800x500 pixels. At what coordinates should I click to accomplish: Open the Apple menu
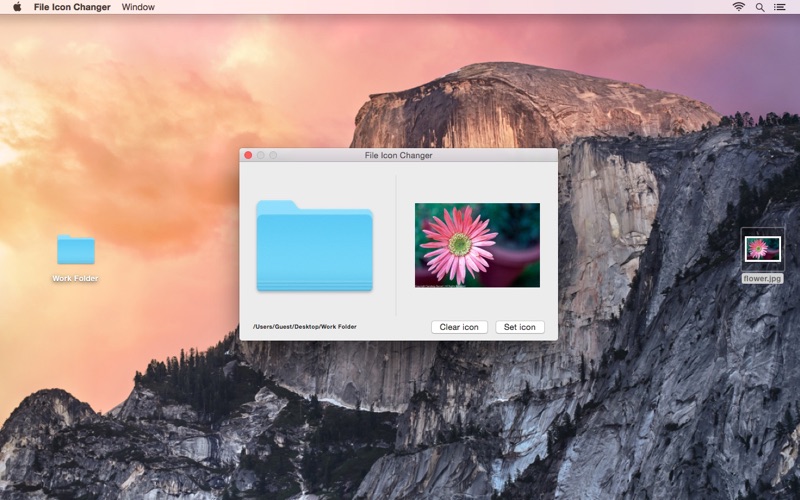pyautogui.click(x=17, y=7)
